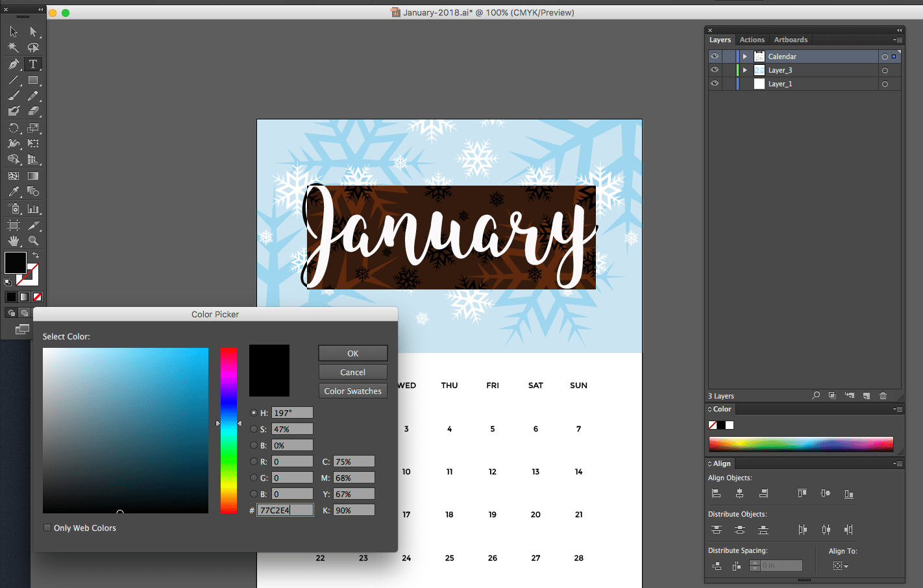Expand the Calendar layer
This screenshot has height=588, width=923.
coord(745,56)
